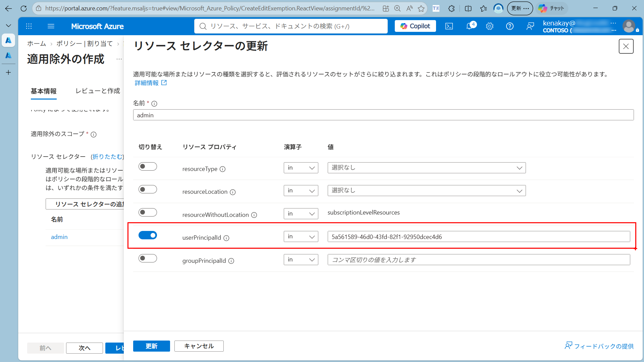Screen dimensions: 644x362
Task: Open Copilot from the header
Action: point(415,26)
